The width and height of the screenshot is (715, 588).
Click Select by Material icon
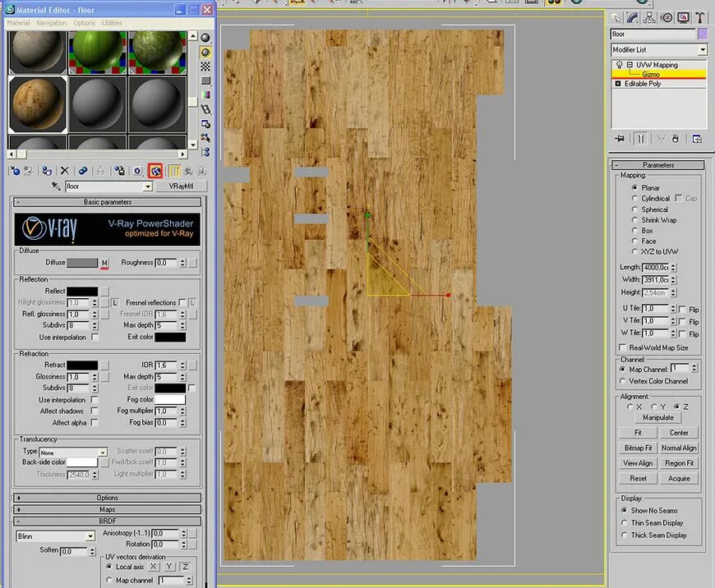(x=205, y=138)
